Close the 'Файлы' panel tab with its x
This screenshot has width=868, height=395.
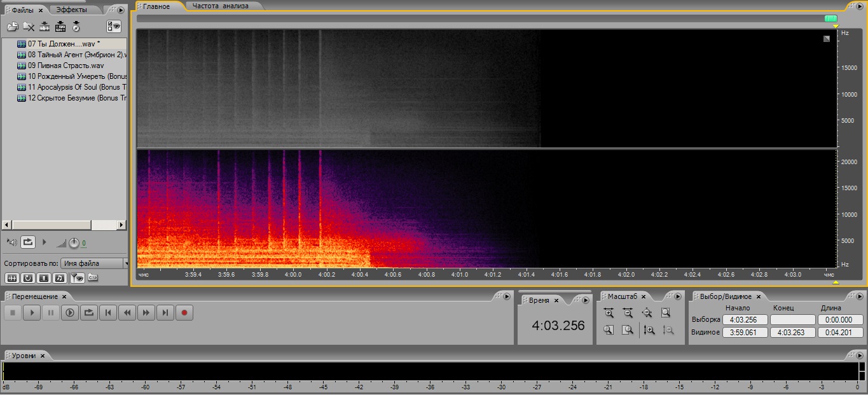41,11
